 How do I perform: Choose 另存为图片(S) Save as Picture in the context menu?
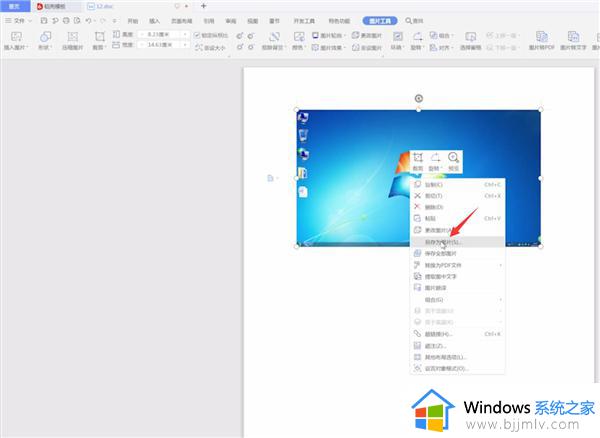tap(458, 242)
